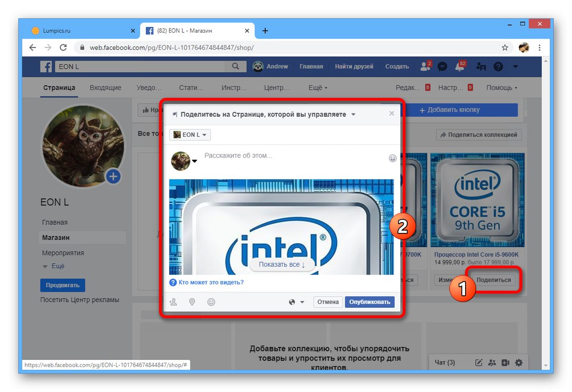Viewport: 572px width, 392px height.
Task: Click the emoji icon in text field
Action: pos(392,158)
